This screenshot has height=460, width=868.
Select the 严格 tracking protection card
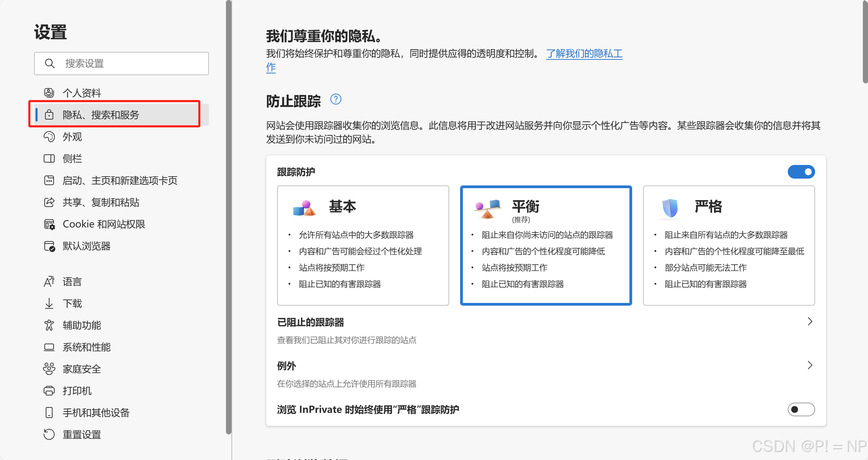(x=728, y=245)
